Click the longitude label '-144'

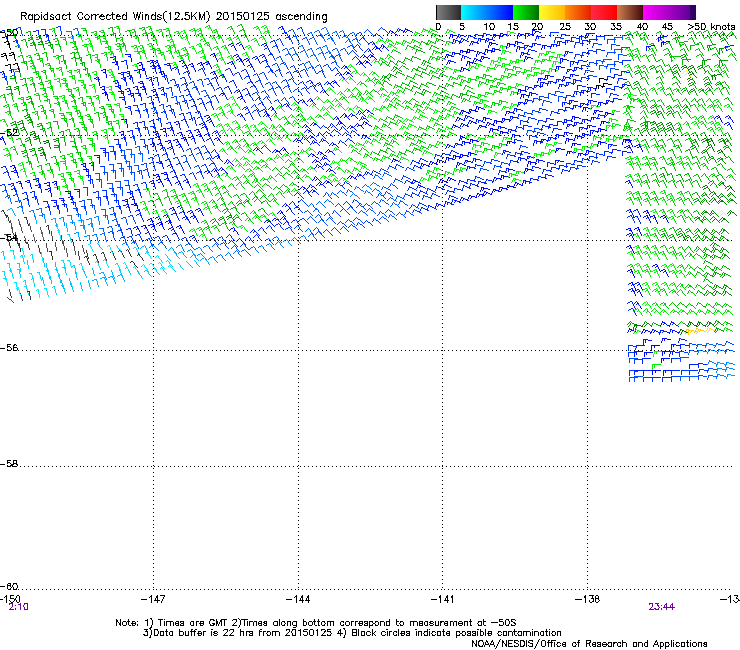click(298, 599)
